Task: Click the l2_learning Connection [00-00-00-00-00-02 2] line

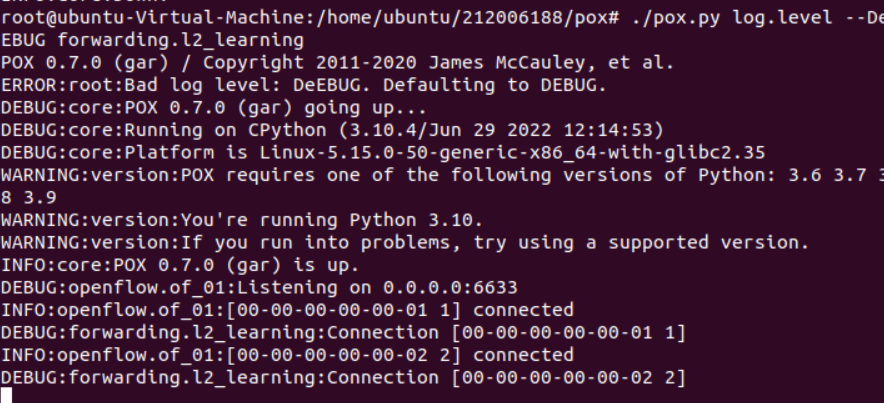Action: [x=342, y=376]
